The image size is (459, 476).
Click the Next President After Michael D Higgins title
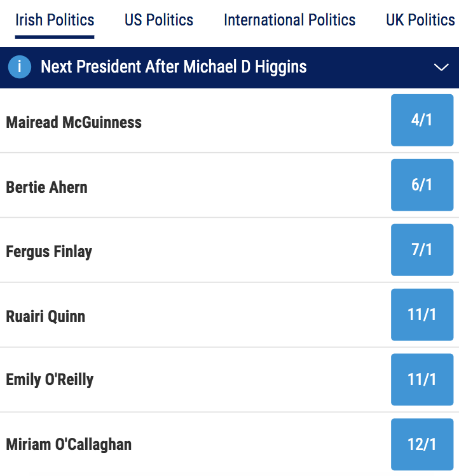tap(174, 67)
